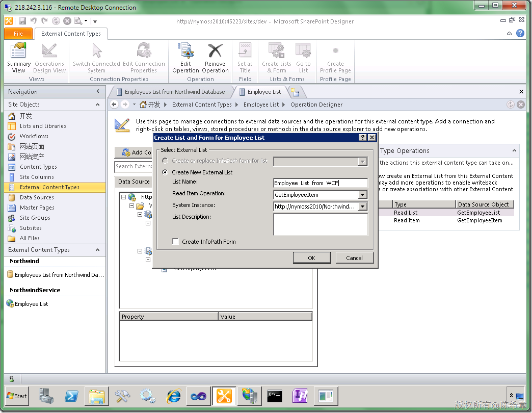Open Subsites in Site Objects
This screenshot has height=413, width=532.
click(31, 228)
